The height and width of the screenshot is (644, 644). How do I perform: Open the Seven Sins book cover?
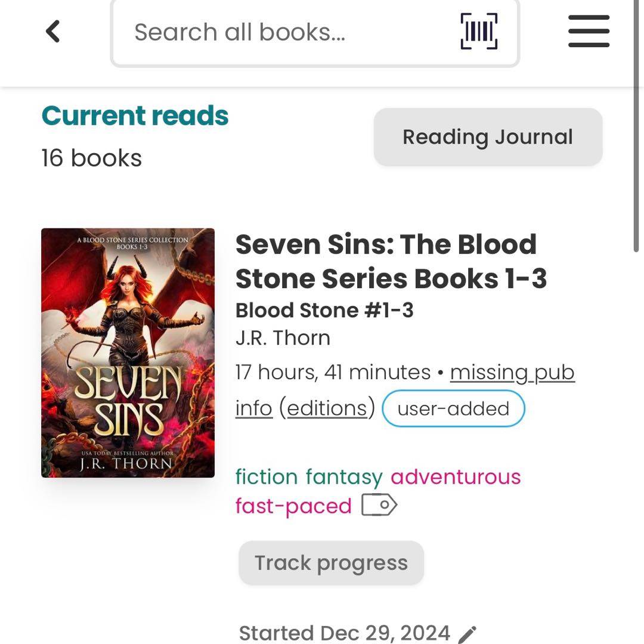(128, 352)
